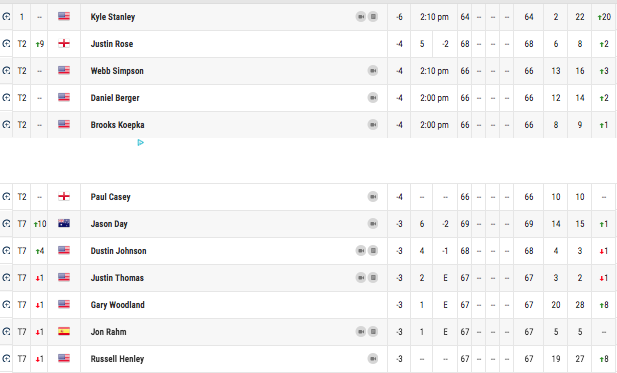Open the scorecard icon for Jon Rahm
Image resolution: width=617 pixels, height=373 pixels.
(373, 332)
